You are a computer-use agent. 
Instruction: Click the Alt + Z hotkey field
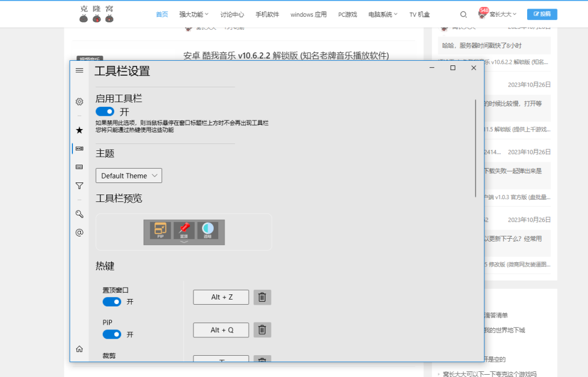click(x=221, y=297)
